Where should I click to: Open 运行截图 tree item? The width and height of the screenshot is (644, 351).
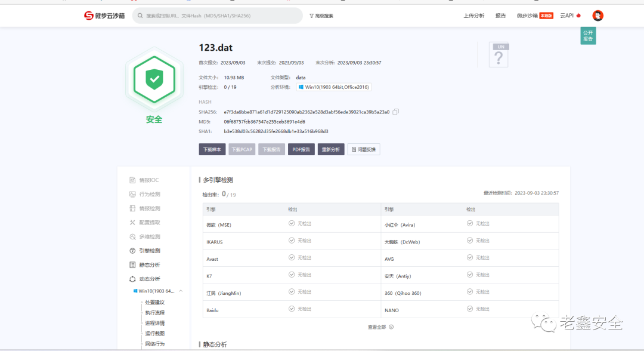pyautogui.click(x=155, y=333)
